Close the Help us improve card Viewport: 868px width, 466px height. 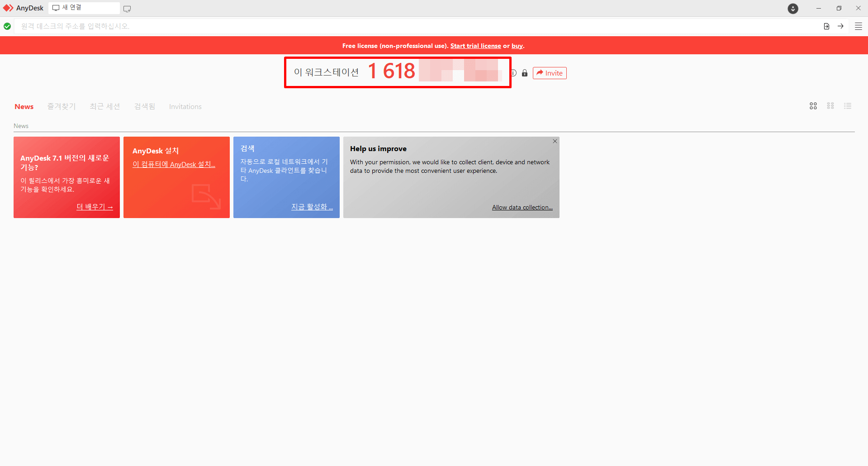tap(555, 141)
